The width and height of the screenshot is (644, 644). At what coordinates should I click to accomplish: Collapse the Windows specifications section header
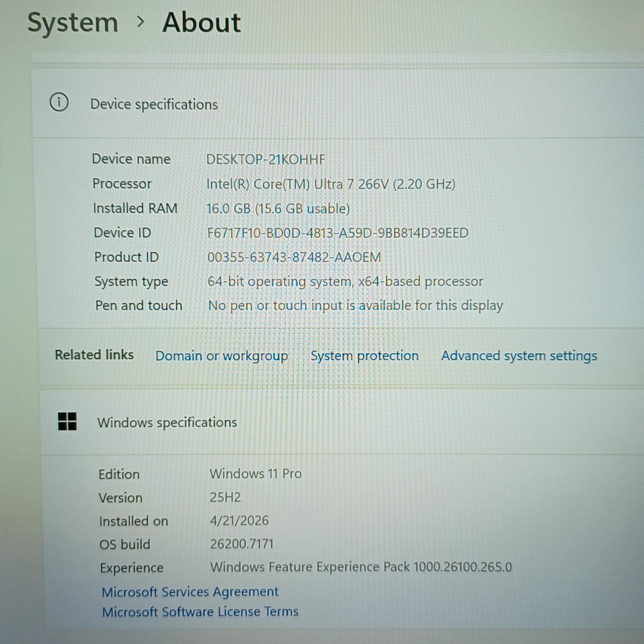pyautogui.click(x=342, y=423)
